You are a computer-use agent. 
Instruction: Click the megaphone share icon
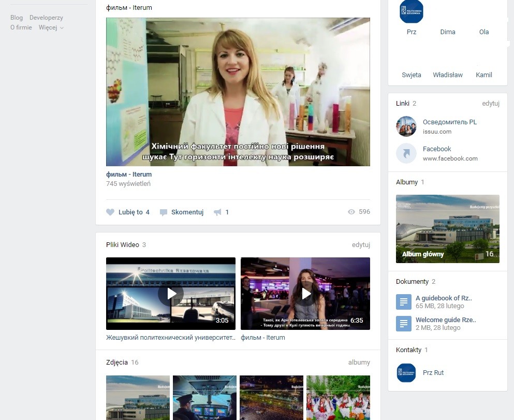(x=217, y=212)
